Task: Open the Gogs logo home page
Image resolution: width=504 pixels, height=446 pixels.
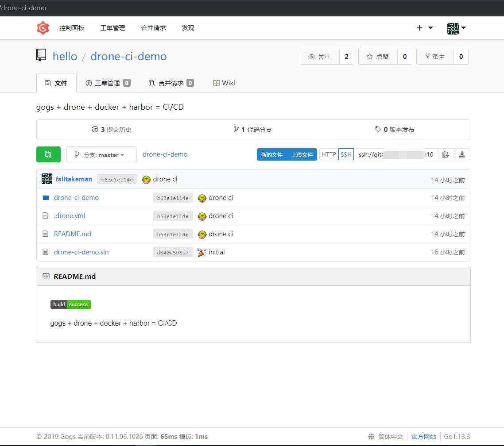Action: coord(43,28)
